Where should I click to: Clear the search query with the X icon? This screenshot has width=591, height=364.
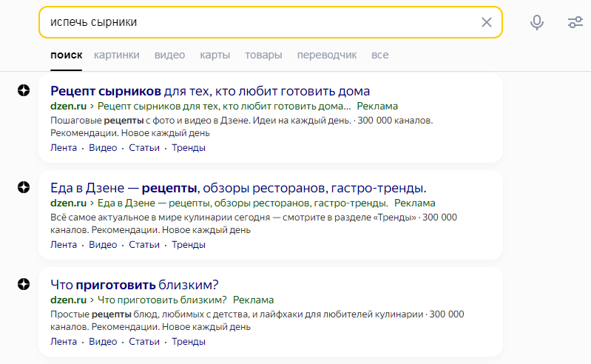[487, 22]
